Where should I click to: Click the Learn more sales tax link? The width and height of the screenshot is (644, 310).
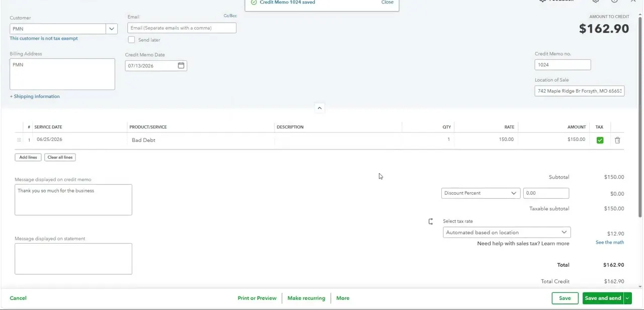(555, 244)
